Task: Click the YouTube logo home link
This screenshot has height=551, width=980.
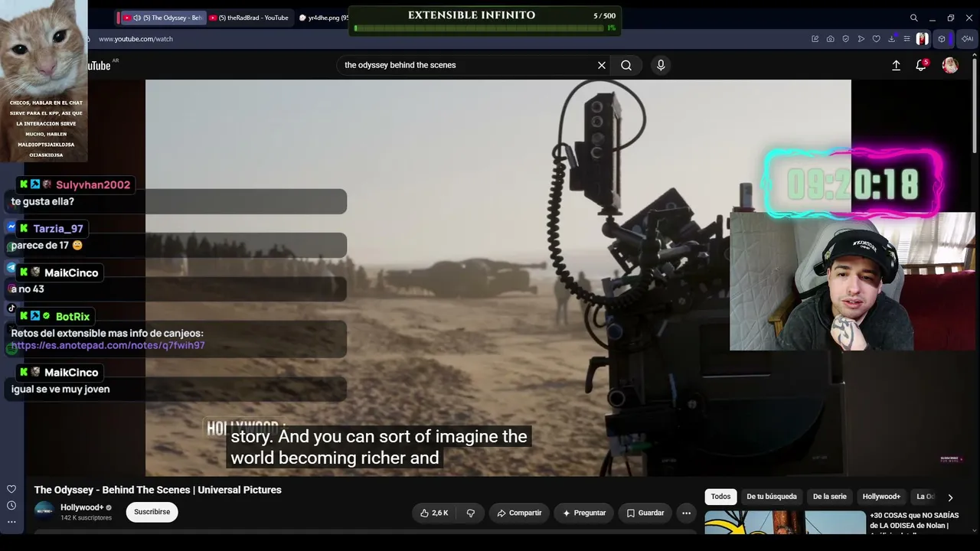Action: pyautogui.click(x=100, y=66)
